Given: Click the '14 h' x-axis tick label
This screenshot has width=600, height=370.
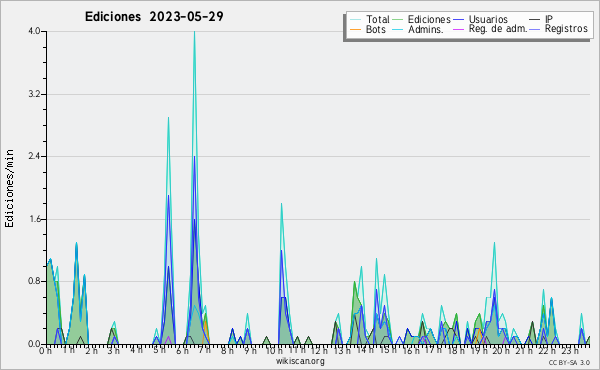Looking at the screenshot, I should [364, 350].
